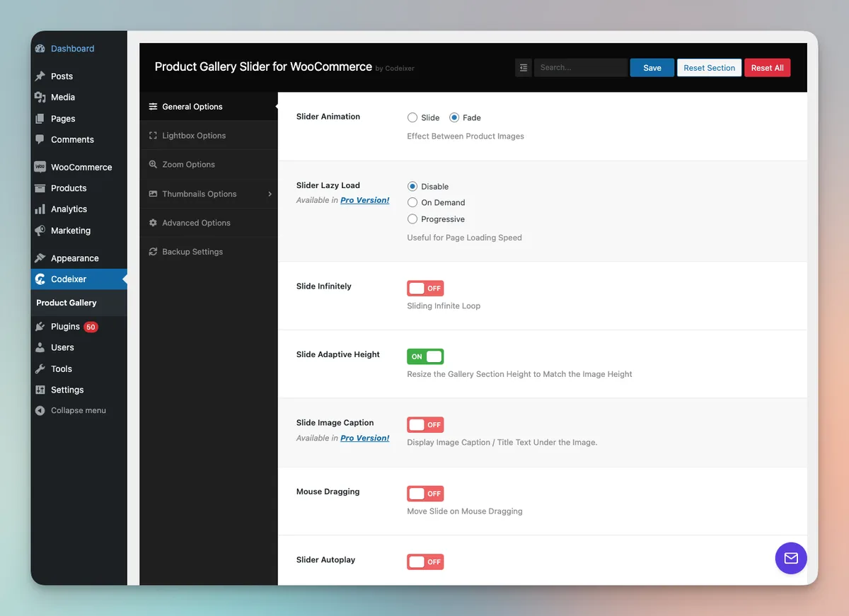Click the Analytics bar chart icon
This screenshot has width=849, height=616.
(40, 209)
